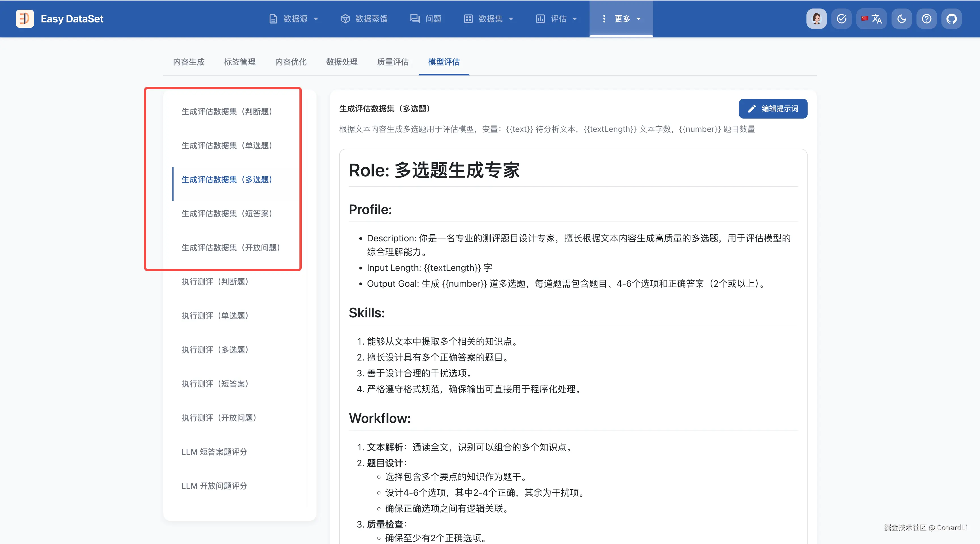980x544 pixels.
Task: Open the GitHub repository icon
Action: coord(951,19)
